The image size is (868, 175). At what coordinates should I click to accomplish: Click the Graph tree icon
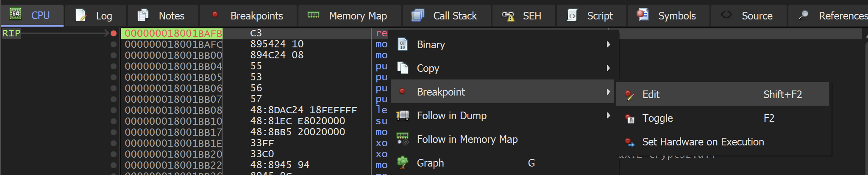(402, 162)
